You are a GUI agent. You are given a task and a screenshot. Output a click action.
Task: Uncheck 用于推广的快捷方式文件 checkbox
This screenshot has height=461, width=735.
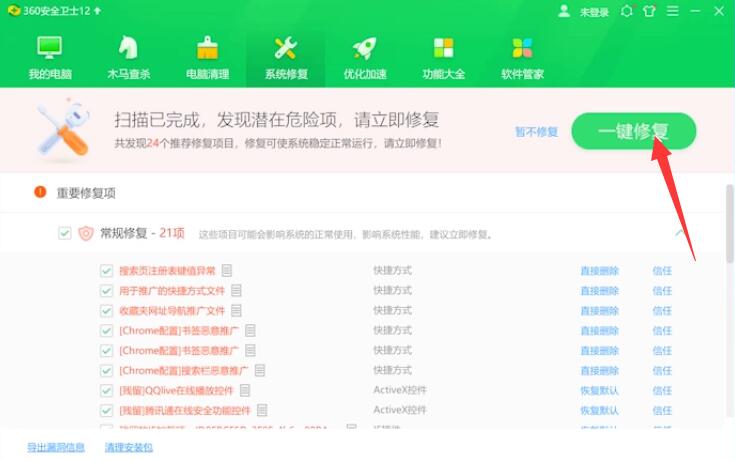(106, 291)
